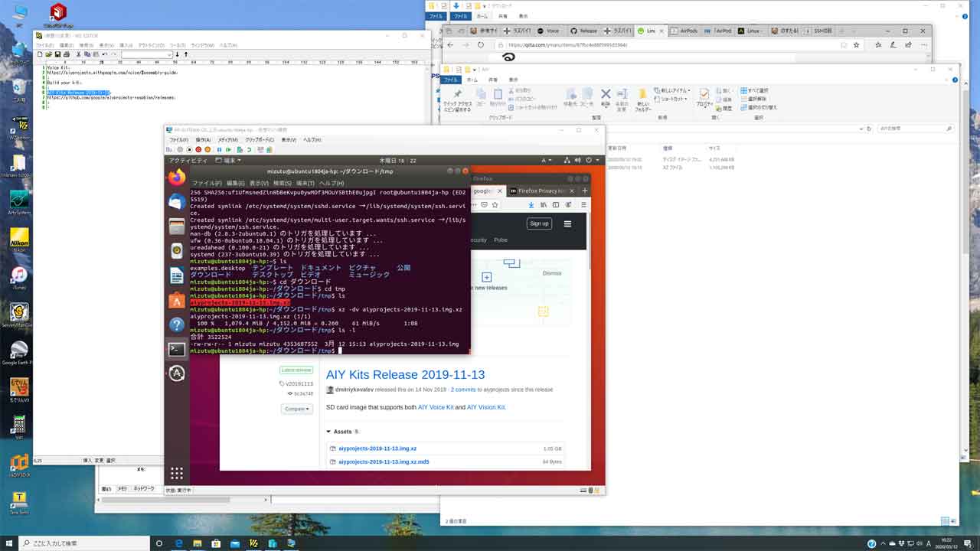This screenshot has height=551, width=980.
Task: Open Compare dropdown on GitHub release
Action: pyautogui.click(x=297, y=409)
